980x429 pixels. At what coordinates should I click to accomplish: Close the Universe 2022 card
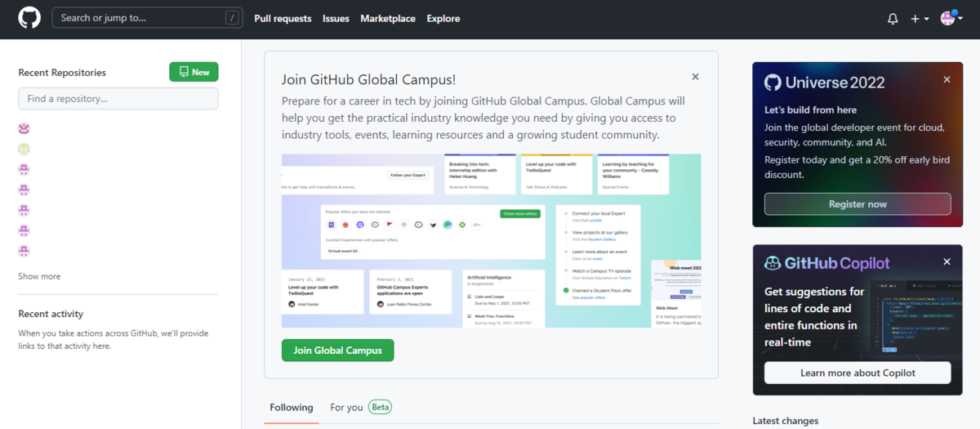click(947, 80)
